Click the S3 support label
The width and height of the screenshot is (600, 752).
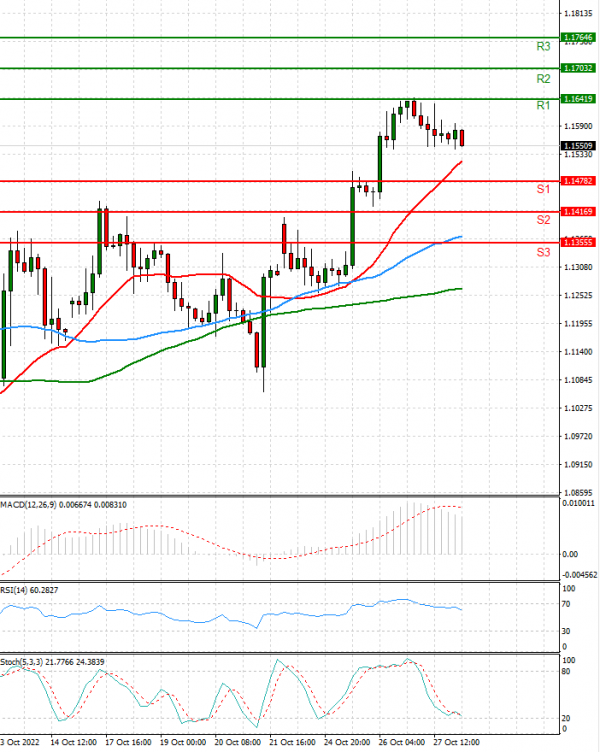[543, 252]
